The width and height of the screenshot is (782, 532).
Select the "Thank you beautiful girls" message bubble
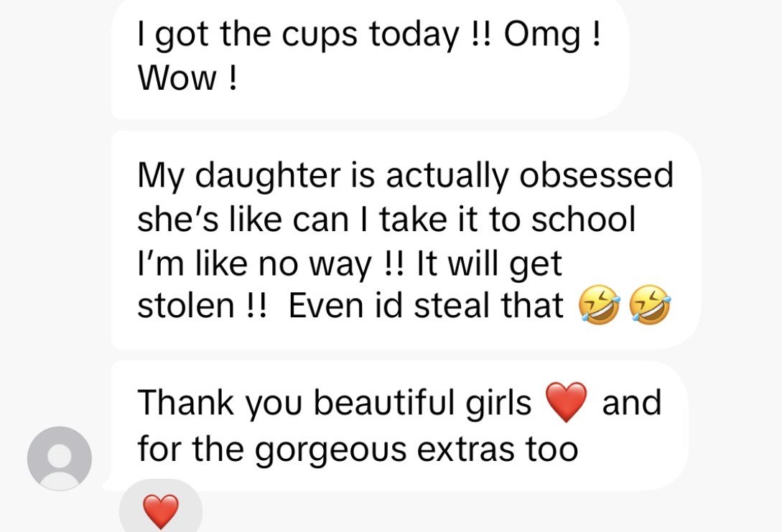pos(399,426)
